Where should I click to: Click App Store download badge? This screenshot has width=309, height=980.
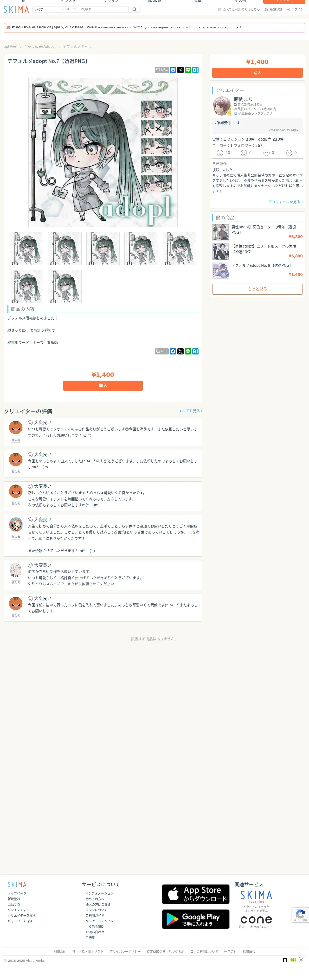195,894
